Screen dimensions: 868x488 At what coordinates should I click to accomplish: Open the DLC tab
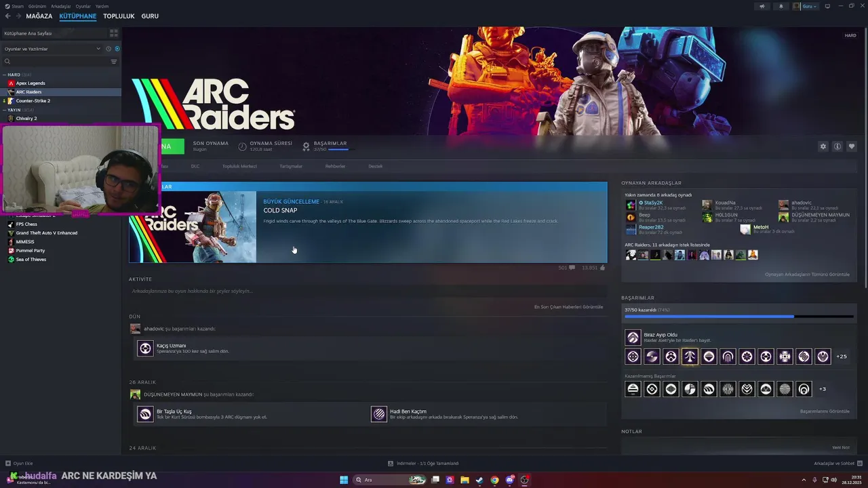[195, 166]
